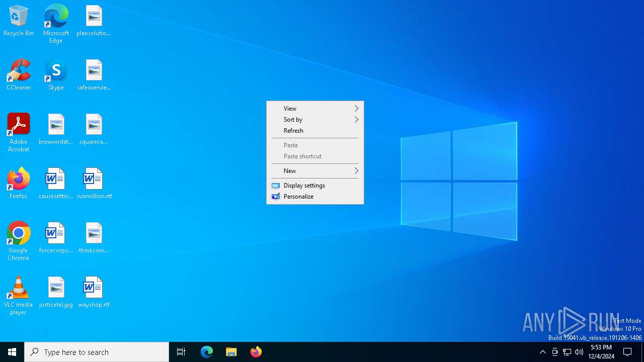This screenshot has width=644, height=362.
Task: Select the Google Chrome desktop shortcut
Action: pos(19,241)
